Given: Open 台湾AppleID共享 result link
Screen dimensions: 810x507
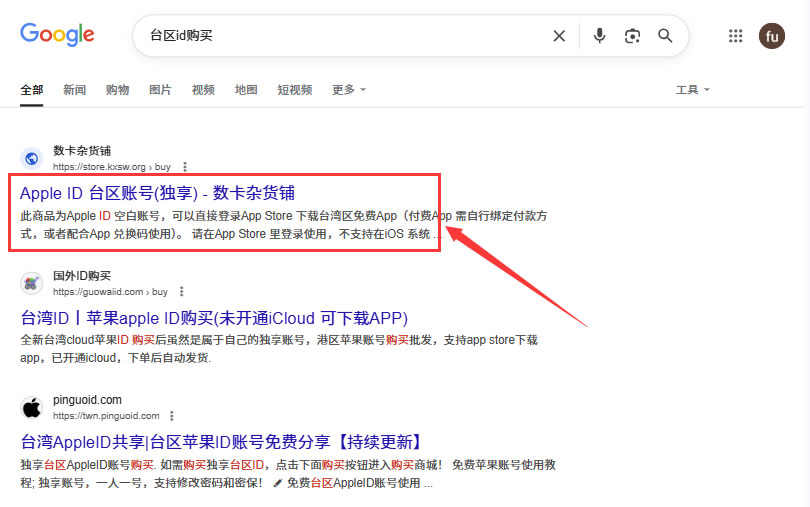Looking at the screenshot, I should pyautogui.click(x=221, y=442).
